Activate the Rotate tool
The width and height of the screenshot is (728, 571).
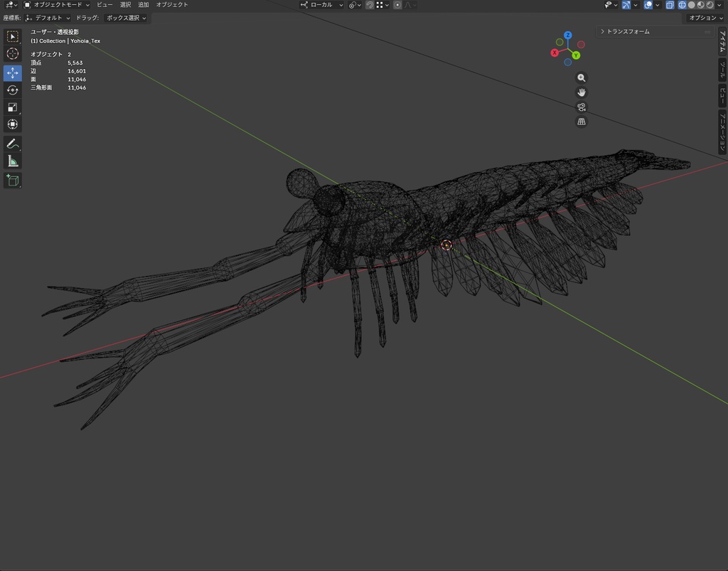[x=13, y=90]
